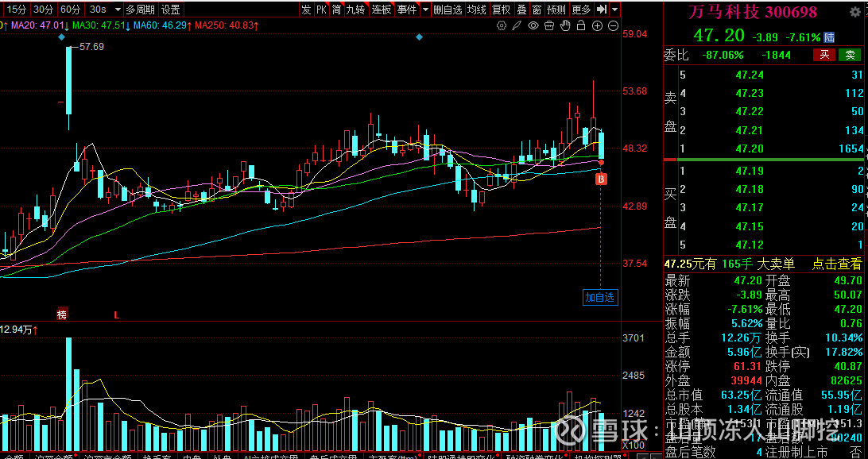The image size is (868, 459).
Task: Click the 窗 window button
Action: 537,10
